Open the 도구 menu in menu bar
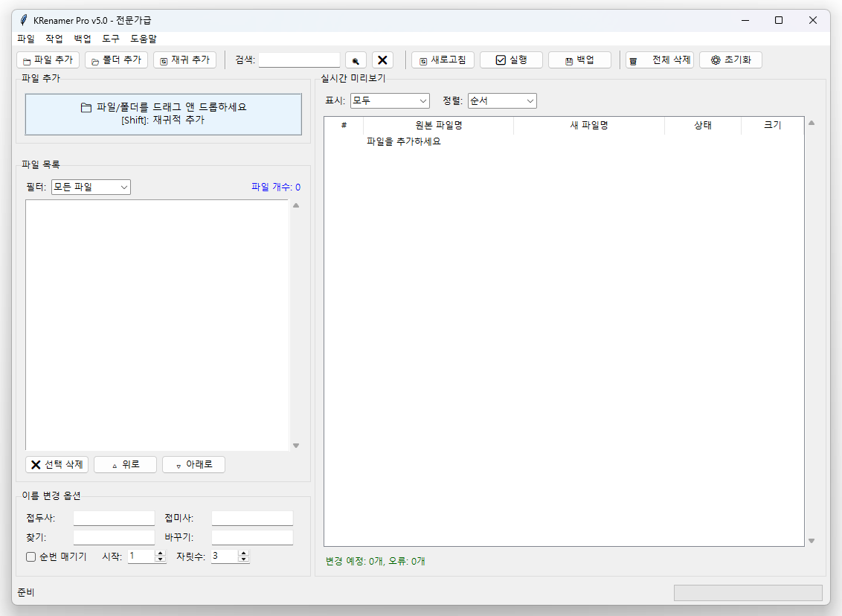This screenshot has height=616, width=842. pyautogui.click(x=111, y=38)
